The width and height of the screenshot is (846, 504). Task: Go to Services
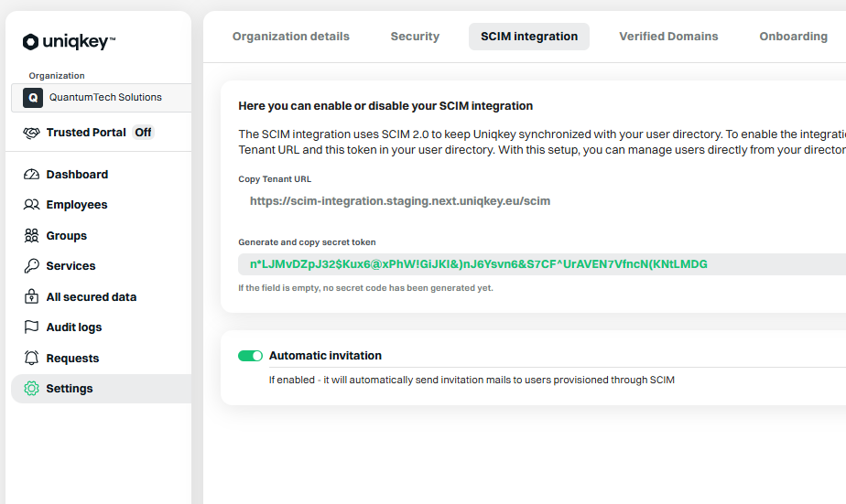102,266
